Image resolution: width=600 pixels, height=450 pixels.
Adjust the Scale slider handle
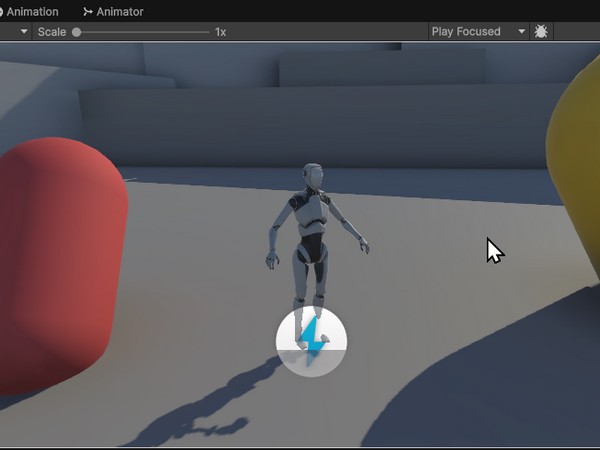77,32
